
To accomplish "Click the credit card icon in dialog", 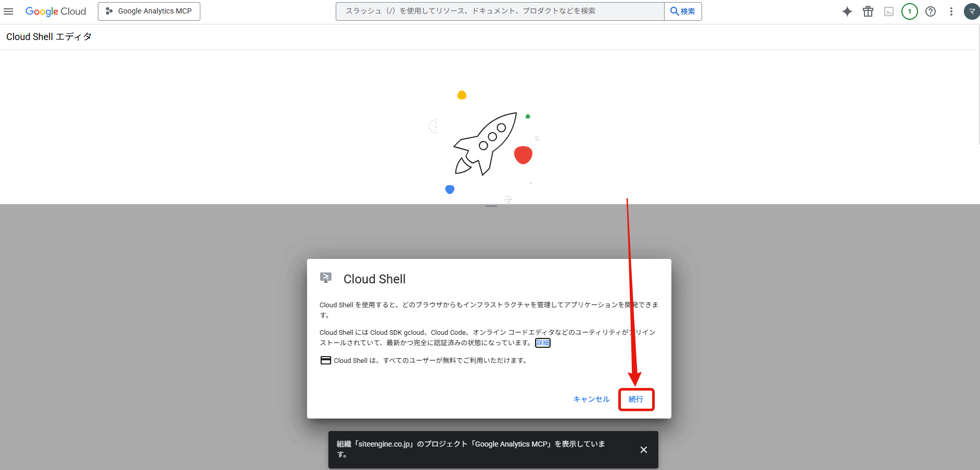I will 326,360.
